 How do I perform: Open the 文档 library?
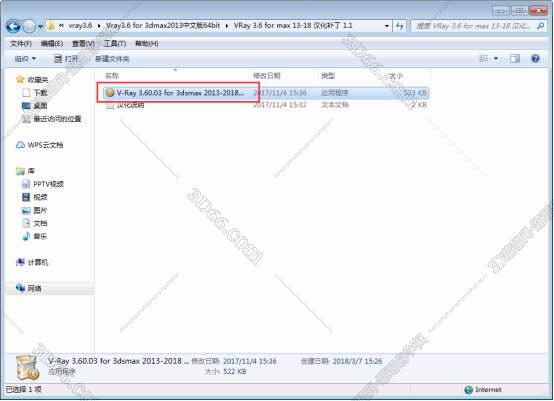point(40,223)
